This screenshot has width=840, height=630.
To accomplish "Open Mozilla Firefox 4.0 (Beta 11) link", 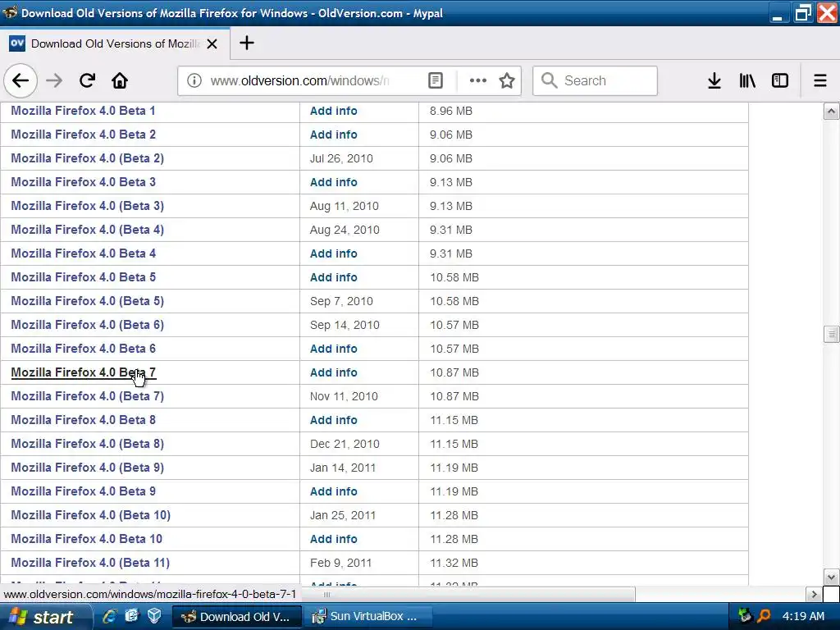I will (x=90, y=563).
